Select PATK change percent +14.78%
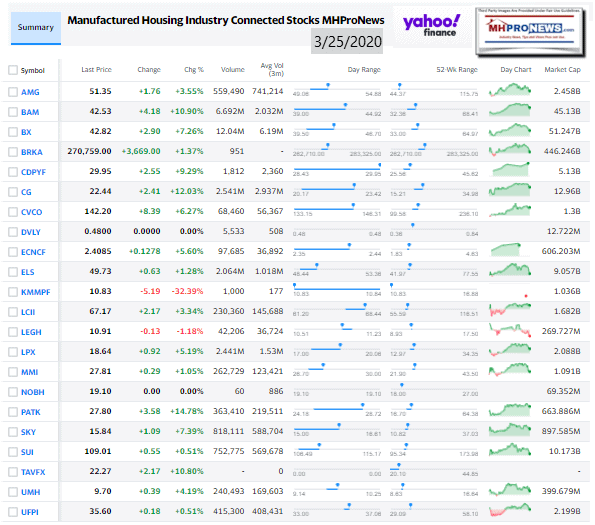The image size is (595, 525). 187,411
